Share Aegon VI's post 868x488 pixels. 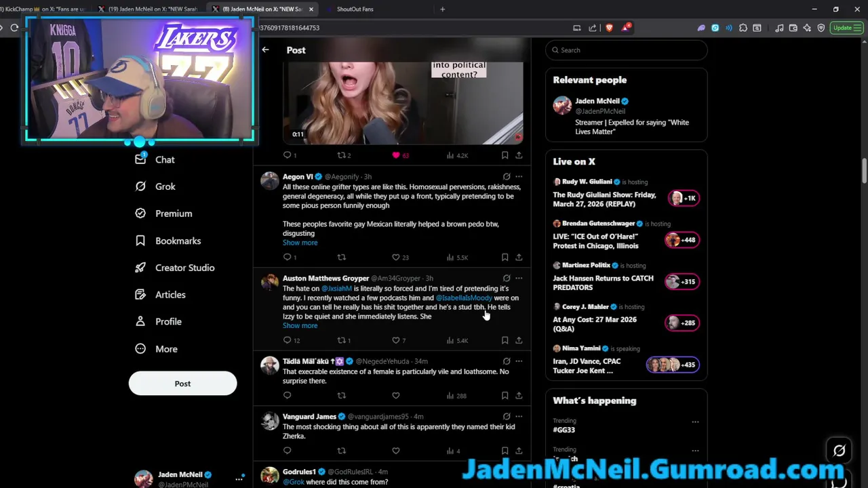519,258
